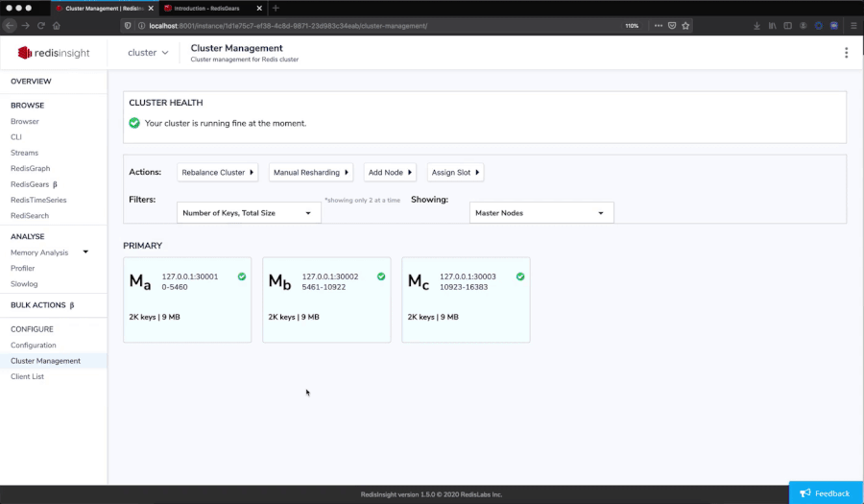Click the Rebalance Cluster action button
This screenshot has height=504, width=864.
[218, 173]
